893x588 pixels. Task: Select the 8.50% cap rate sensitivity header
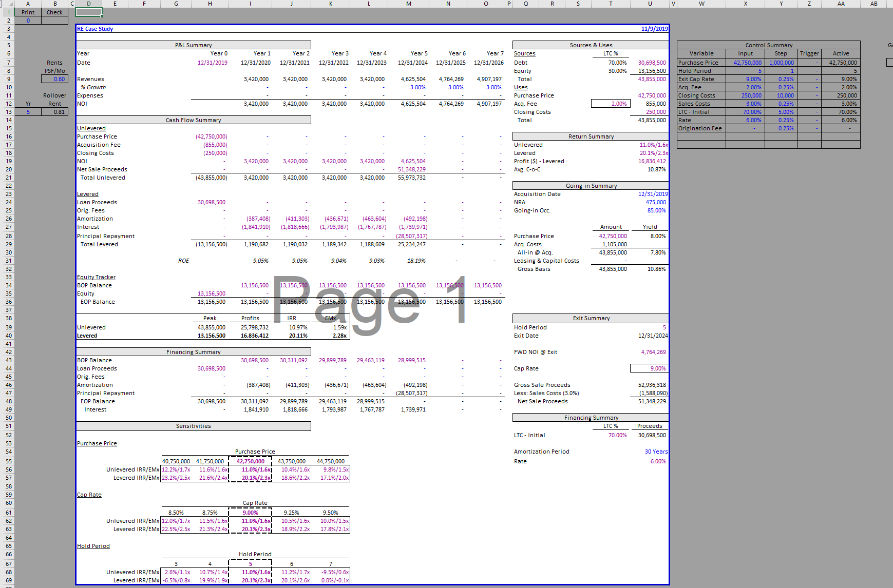(x=176, y=513)
